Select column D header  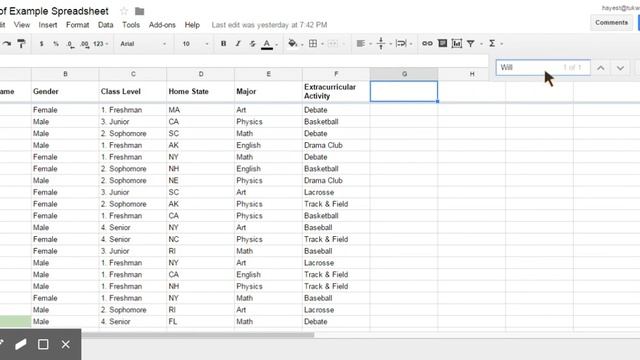[x=200, y=74]
